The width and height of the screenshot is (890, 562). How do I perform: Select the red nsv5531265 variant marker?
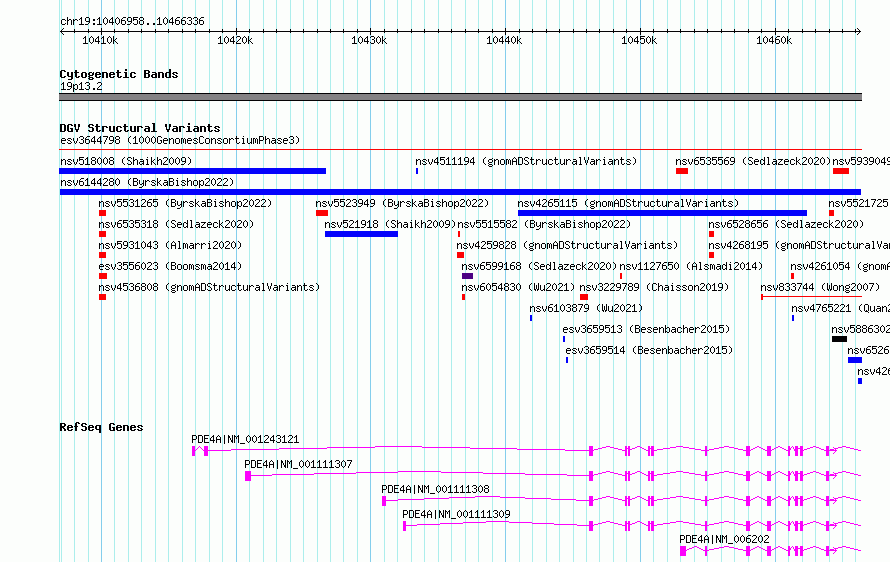[102, 213]
